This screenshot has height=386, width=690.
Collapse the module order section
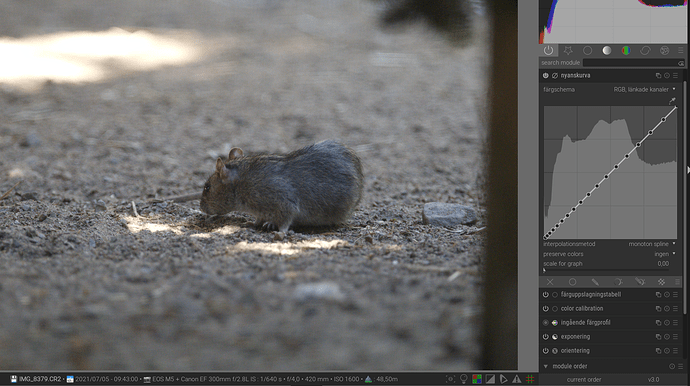(x=546, y=366)
